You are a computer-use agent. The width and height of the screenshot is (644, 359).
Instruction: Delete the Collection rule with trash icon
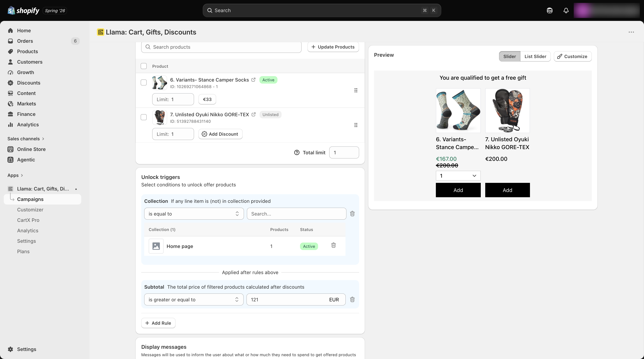352,213
